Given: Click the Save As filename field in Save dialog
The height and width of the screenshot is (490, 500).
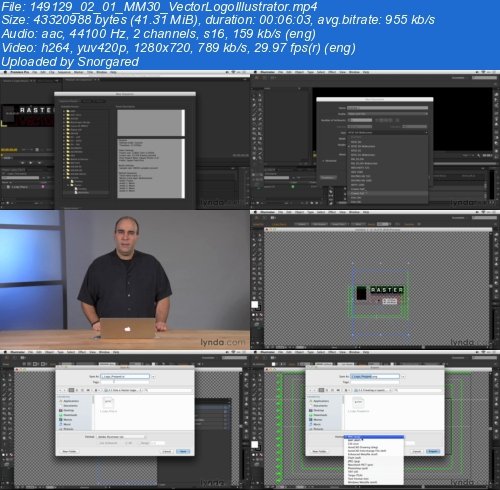Looking at the screenshot, I should [125, 376].
